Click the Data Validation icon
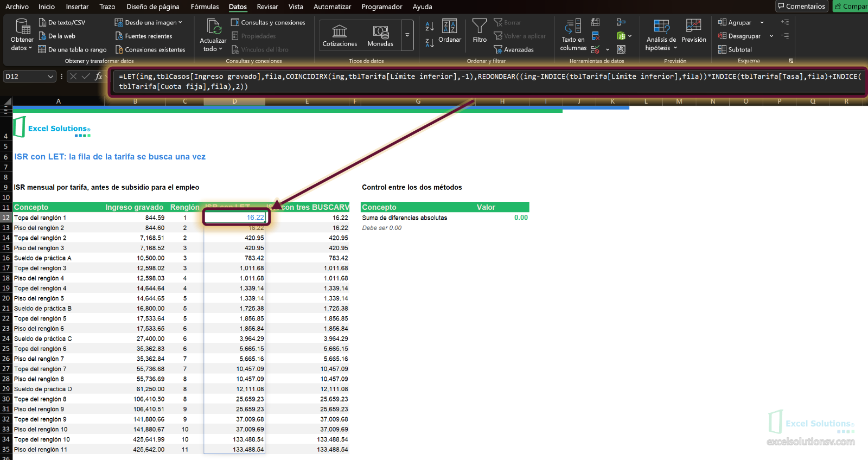The width and height of the screenshot is (868, 460). tap(596, 49)
